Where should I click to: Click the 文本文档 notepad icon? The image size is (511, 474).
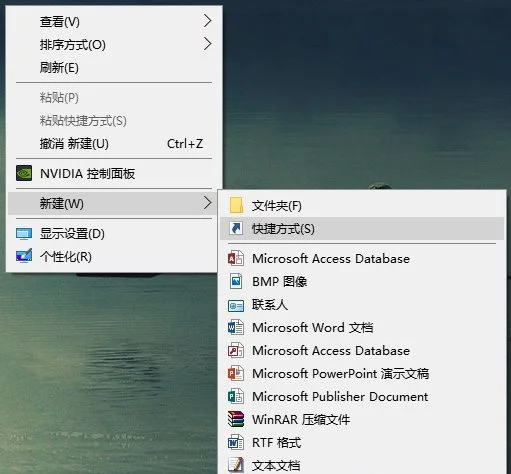pyautogui.click(x=236, y=465)
